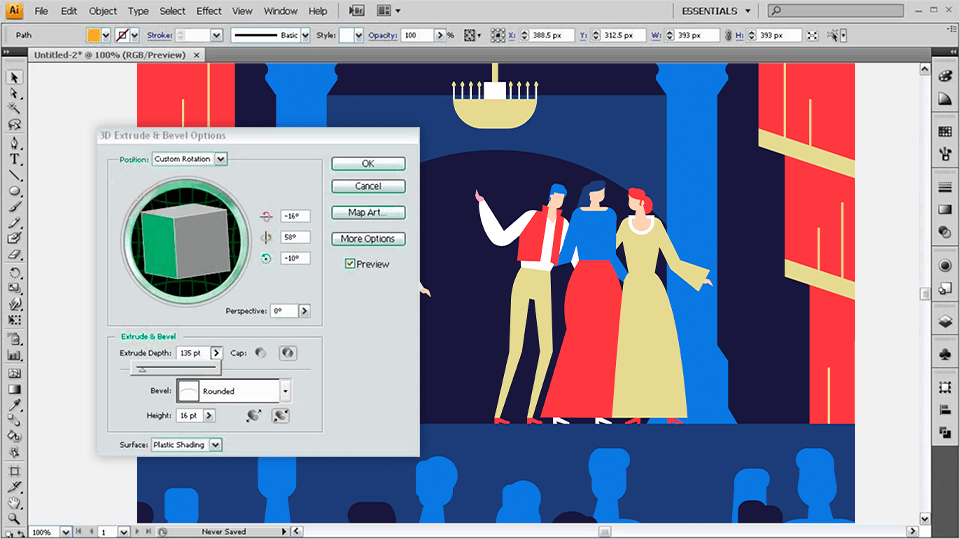960x539 pixels.
Task: Open the Bevel Rounded dropdown
Action: [x=286, y=391]
